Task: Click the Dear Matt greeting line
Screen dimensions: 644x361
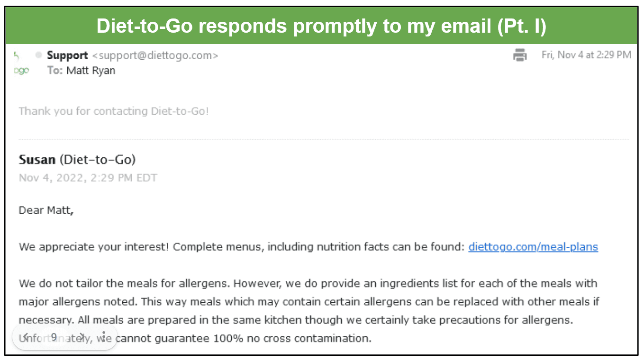Action: click(46, 210)
